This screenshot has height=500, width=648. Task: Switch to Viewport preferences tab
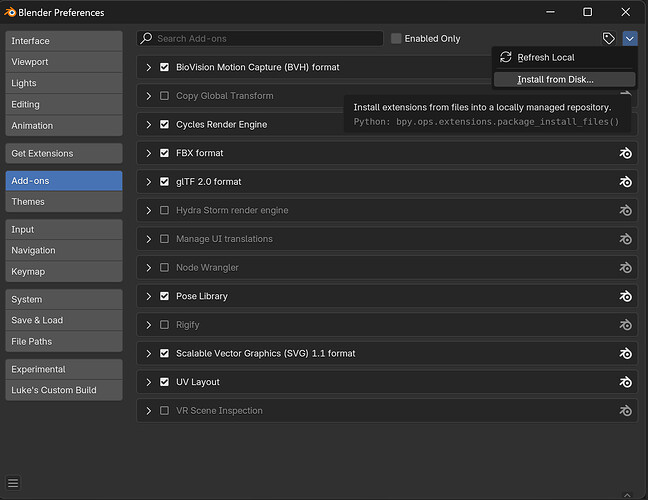click(x=64, y=62)
